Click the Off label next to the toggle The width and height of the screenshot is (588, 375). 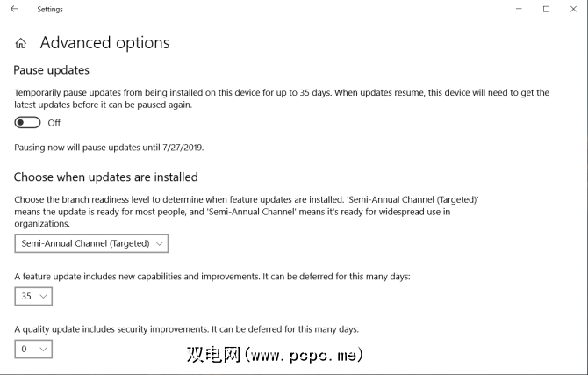coord(54,123)
